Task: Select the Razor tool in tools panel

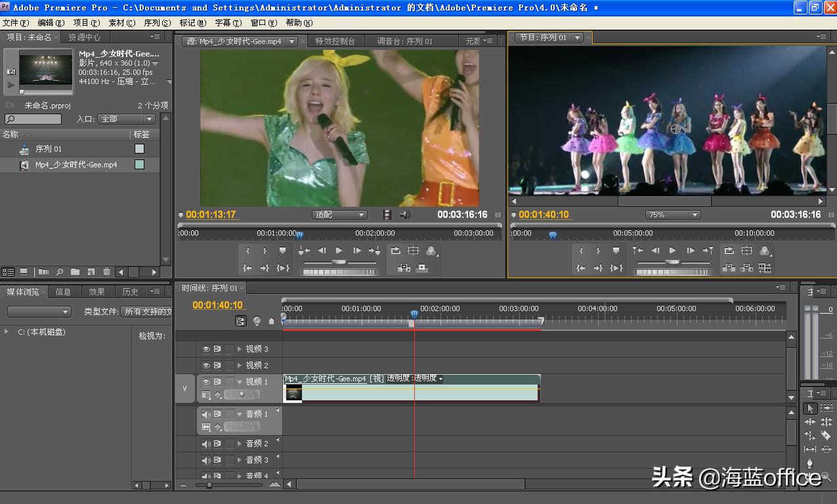Action: pyautogui.click(x=826, y=435)
